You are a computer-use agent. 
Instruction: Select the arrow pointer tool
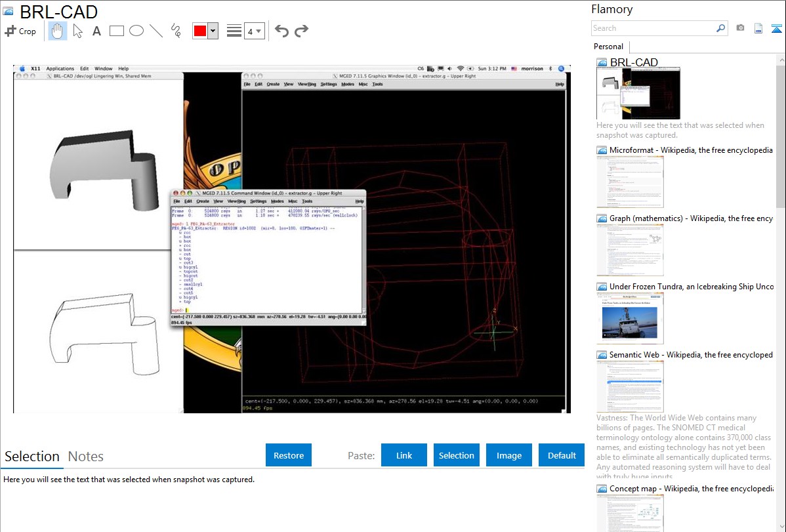coord(77,31)
